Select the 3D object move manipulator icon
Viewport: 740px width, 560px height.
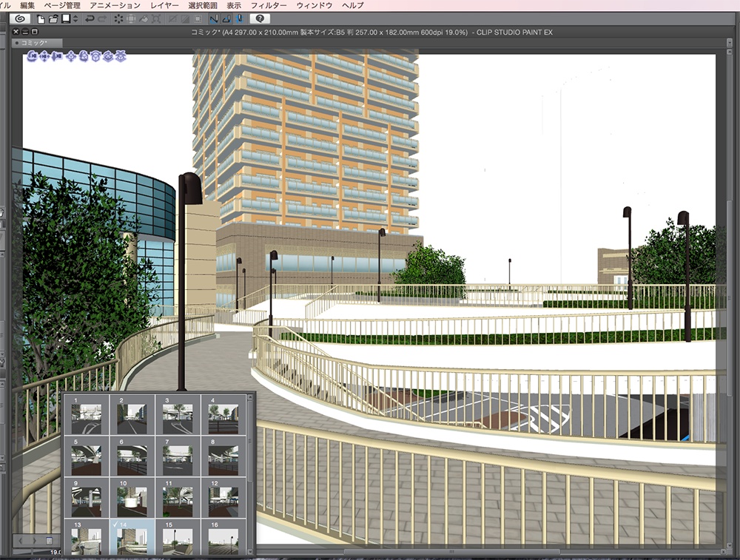71,57
